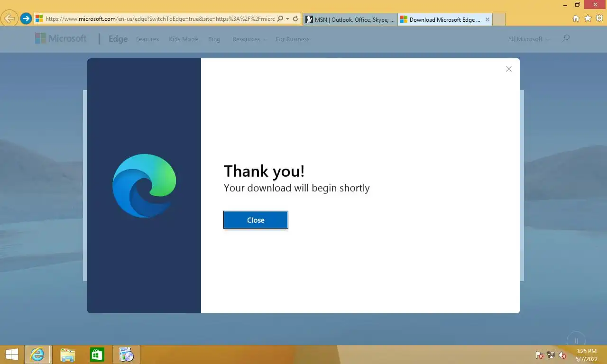Open the Features menu item
Viewport: 607px width, 364px height.
pos(147,39)
